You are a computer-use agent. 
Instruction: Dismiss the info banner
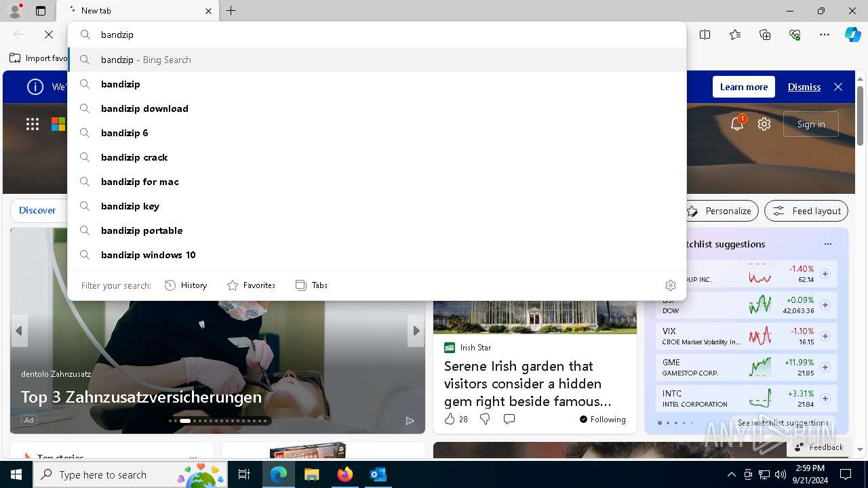(x=804, y=87)
